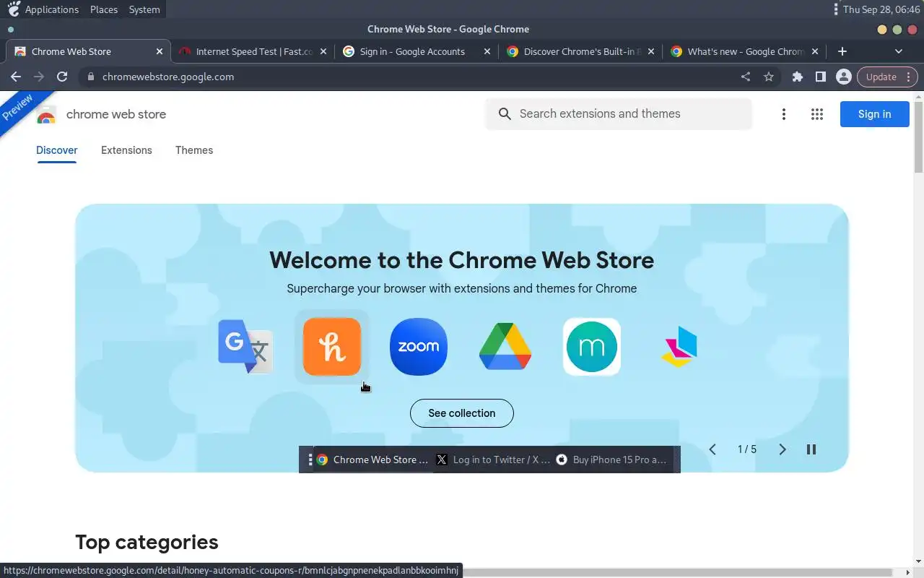The width and height of the screenshot is (924, 578).
Task: Toggle the browser side panel
Action: pyautogui.click(x=821, y=77)
